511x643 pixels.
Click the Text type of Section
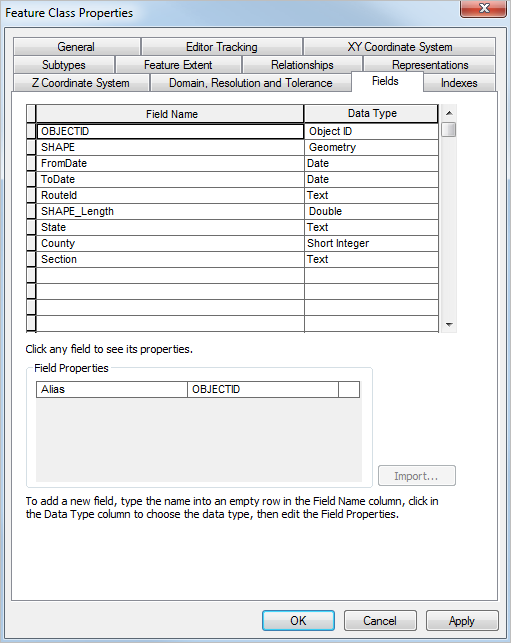372,259
